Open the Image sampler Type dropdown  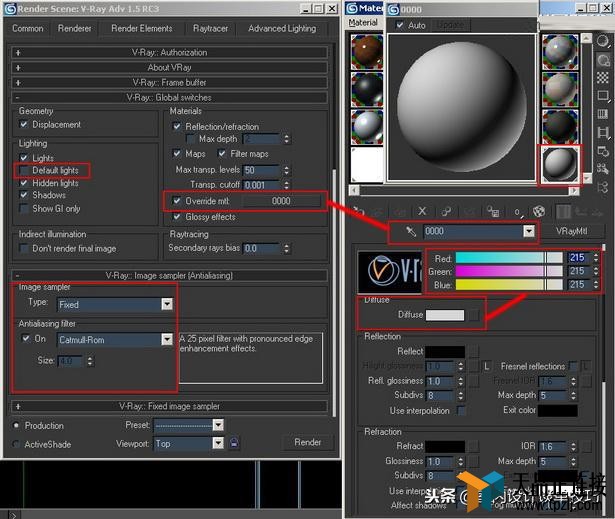[x=167, y=304]
